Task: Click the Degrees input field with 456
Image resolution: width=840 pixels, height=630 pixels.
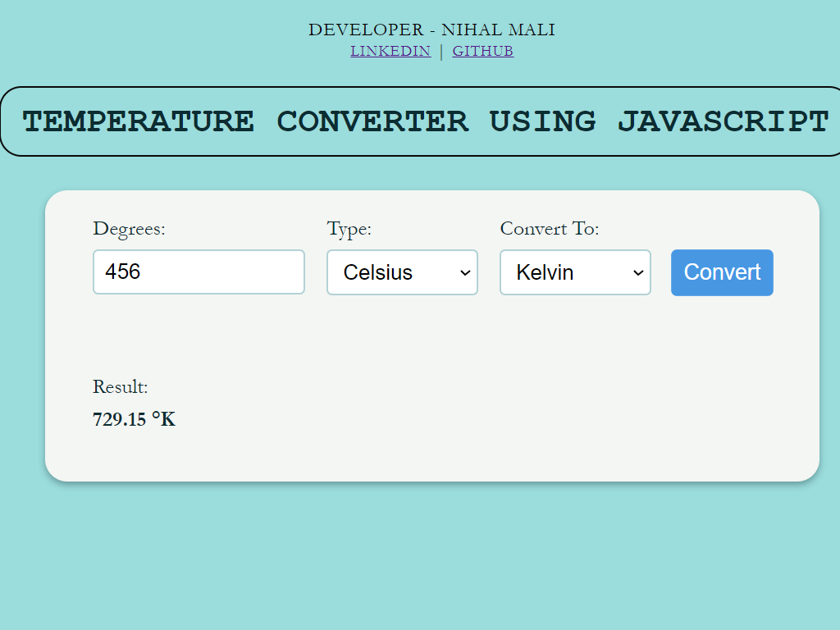Action: [199, 272]
